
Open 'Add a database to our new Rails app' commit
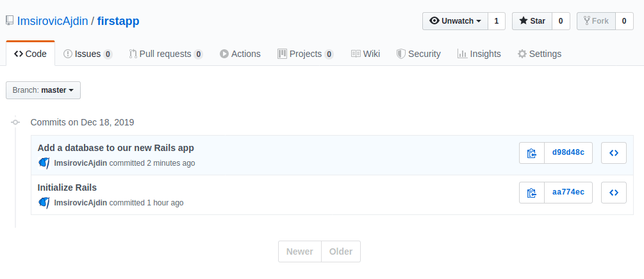(x=116, y=148)
